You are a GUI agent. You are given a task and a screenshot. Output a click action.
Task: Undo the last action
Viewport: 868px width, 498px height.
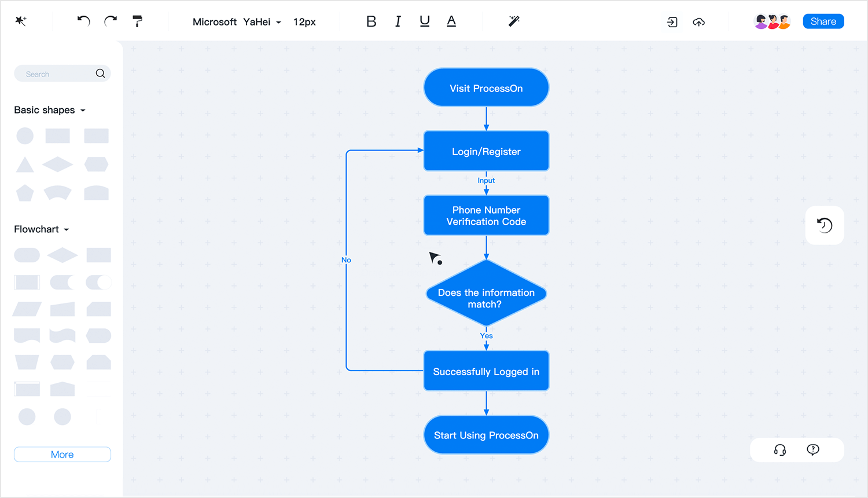(84, 21)
